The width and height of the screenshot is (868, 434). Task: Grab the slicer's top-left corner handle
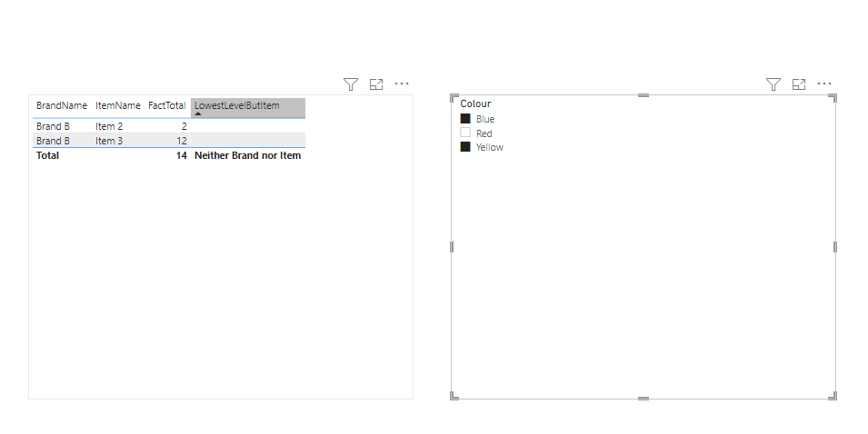tap(454, 98)
